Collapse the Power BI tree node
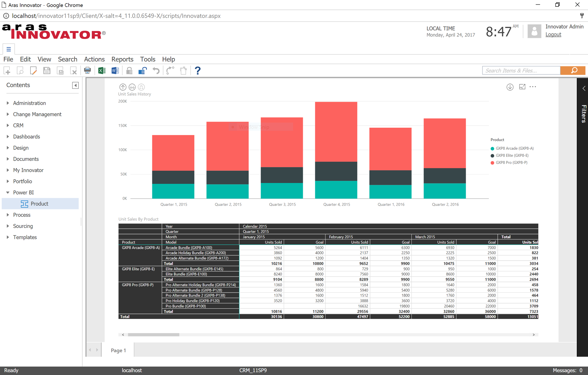This screenshot has width=588, height=375. tap(8, 193)
